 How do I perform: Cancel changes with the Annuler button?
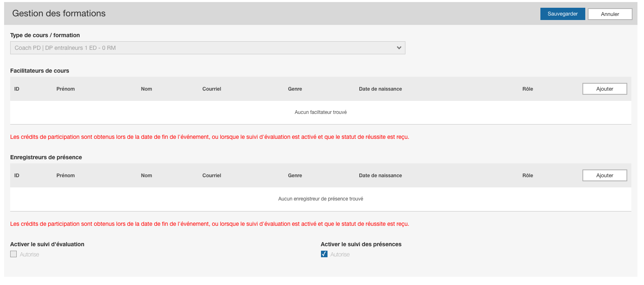[x=610, y=14]
